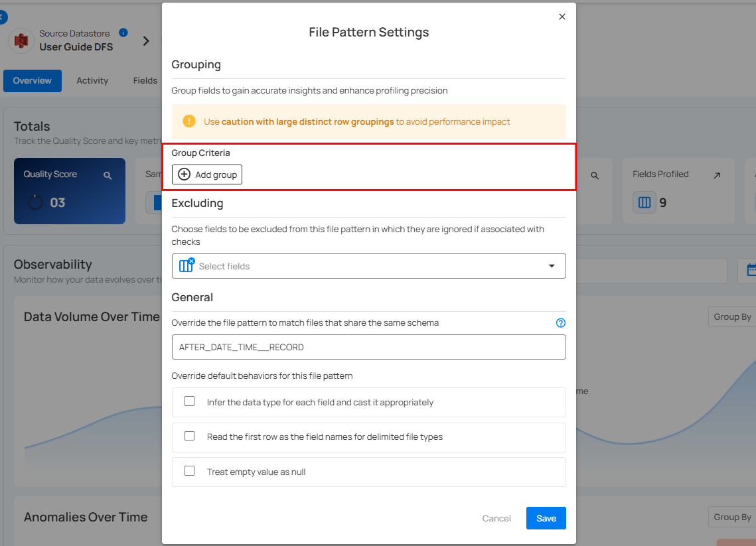Open Group By dropdown for Anomalies
Screen dimensions: 756x546
pyautogui.click(x=732, y=517)
